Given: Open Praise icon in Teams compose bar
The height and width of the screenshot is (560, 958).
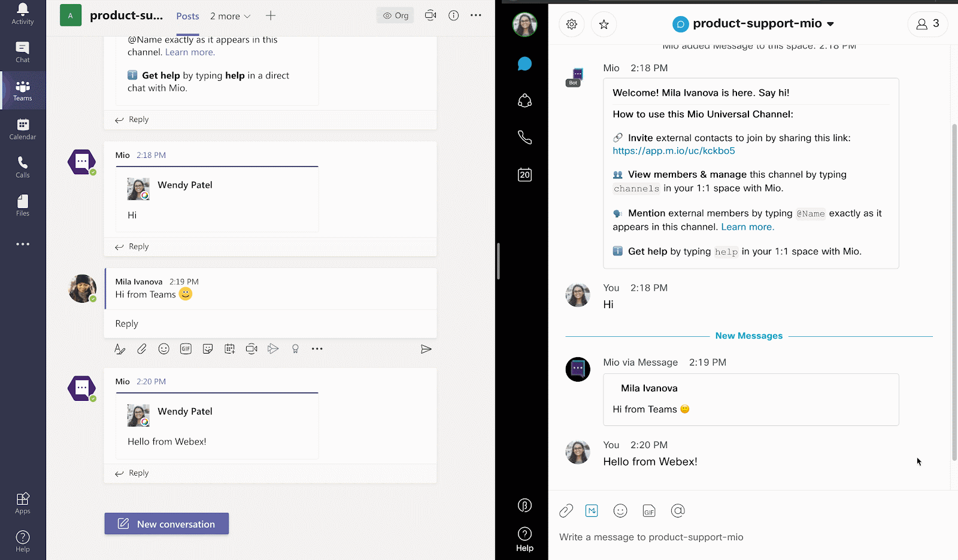Looking at the screenshot, I should 295,349.
